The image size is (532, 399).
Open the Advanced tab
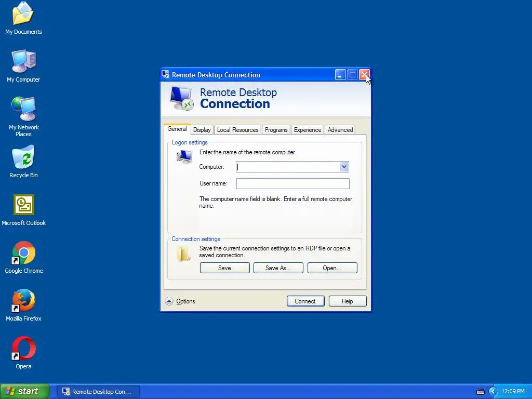tap(340, 129)
